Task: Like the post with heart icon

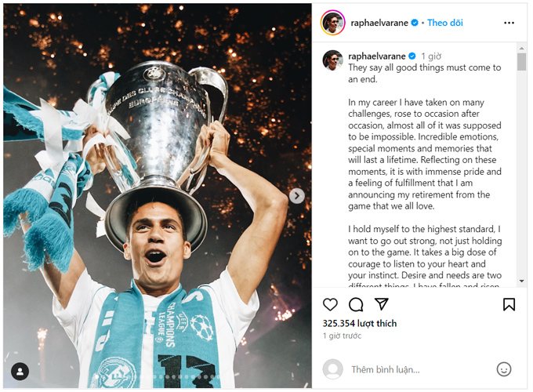Action: [331, 304]
